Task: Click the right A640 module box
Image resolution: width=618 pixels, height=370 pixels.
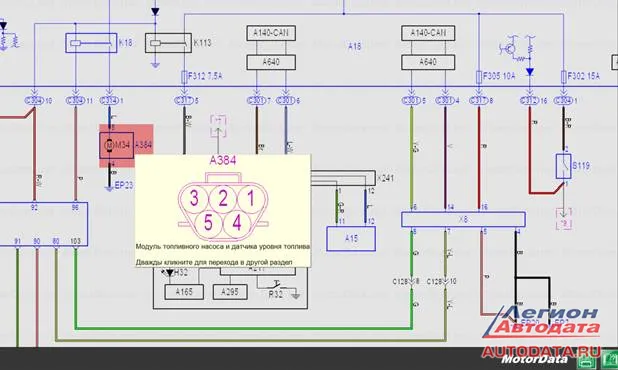Action: click(428, 62)
